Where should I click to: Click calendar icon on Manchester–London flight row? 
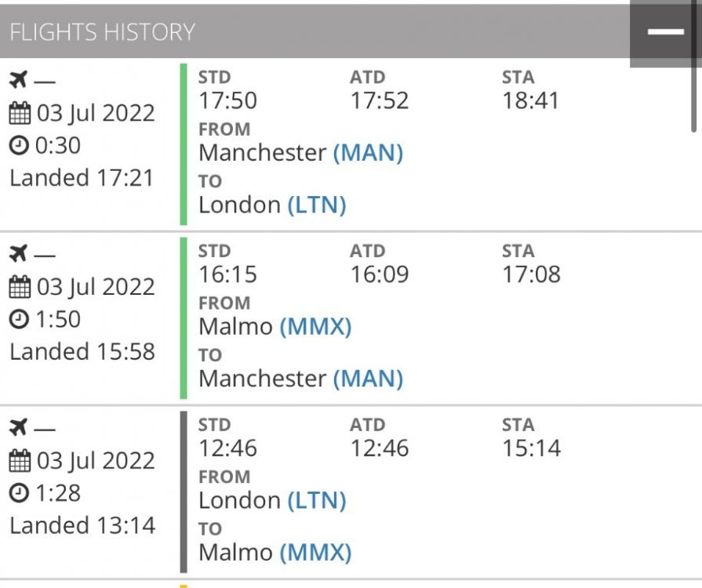point(20,113)
